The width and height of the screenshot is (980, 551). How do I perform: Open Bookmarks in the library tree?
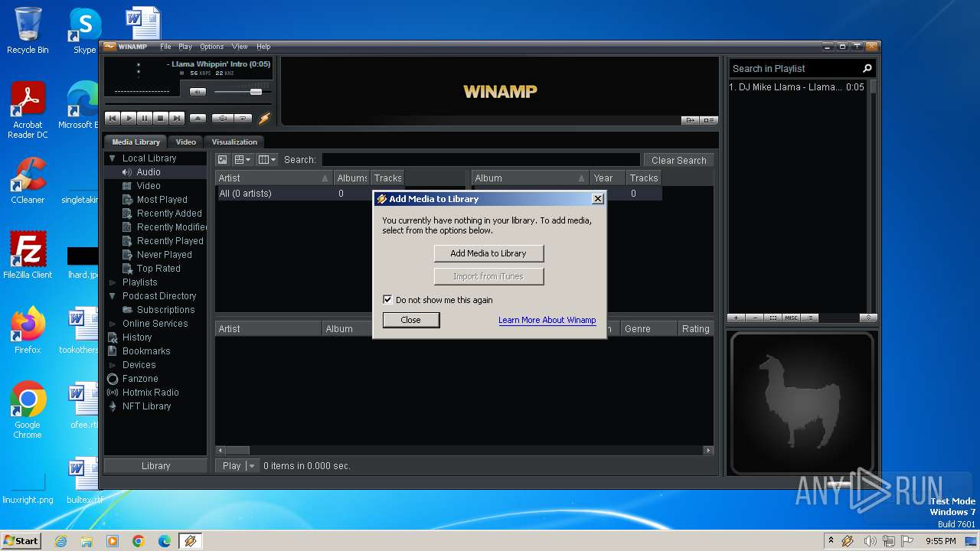[x=146, y=351]
